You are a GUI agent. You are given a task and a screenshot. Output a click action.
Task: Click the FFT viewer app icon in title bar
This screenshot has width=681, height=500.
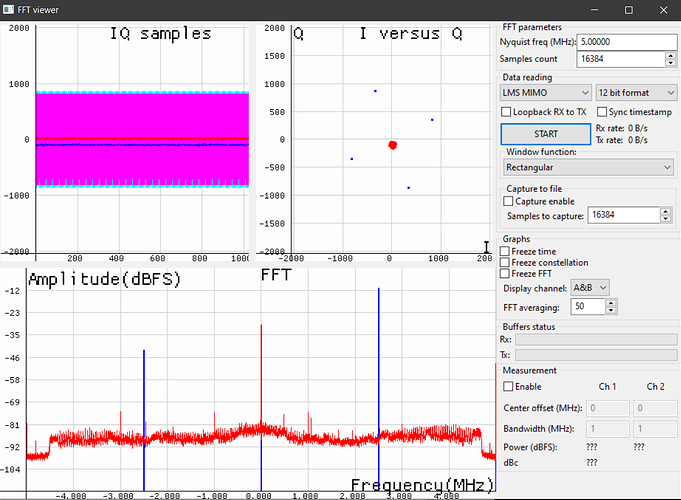[9, 9]
